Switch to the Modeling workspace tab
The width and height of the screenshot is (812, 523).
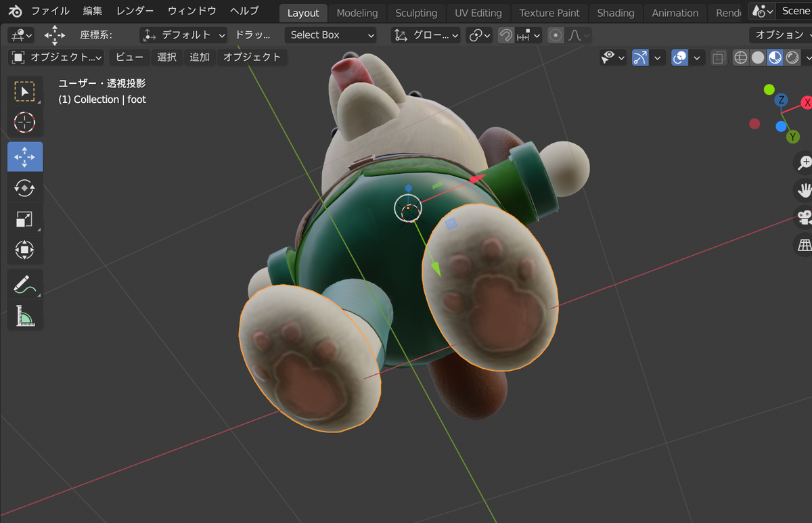[x=357, y=13]
